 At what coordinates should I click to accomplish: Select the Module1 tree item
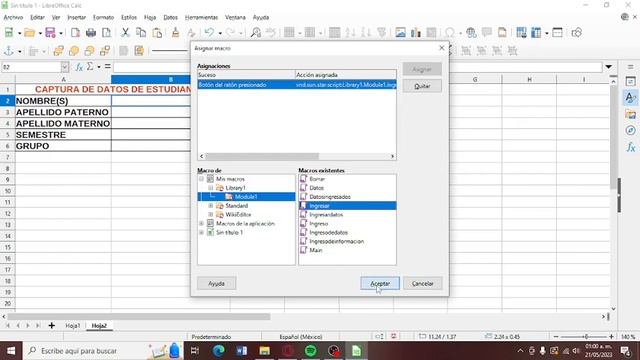246,197
